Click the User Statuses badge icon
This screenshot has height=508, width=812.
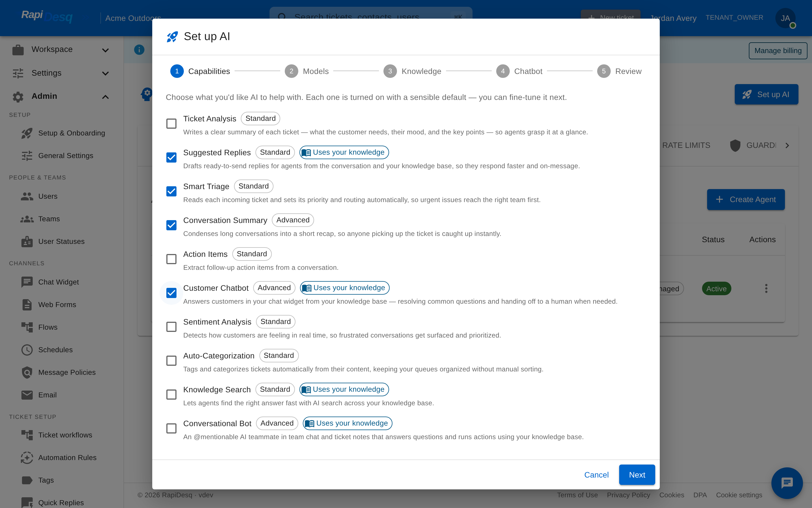click(x=27, y=241)
